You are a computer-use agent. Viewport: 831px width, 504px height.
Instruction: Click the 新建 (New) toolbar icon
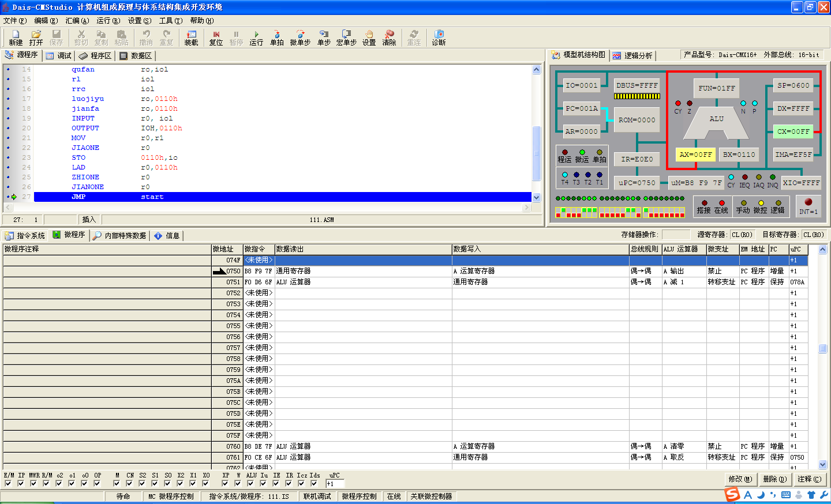point(16,38)
